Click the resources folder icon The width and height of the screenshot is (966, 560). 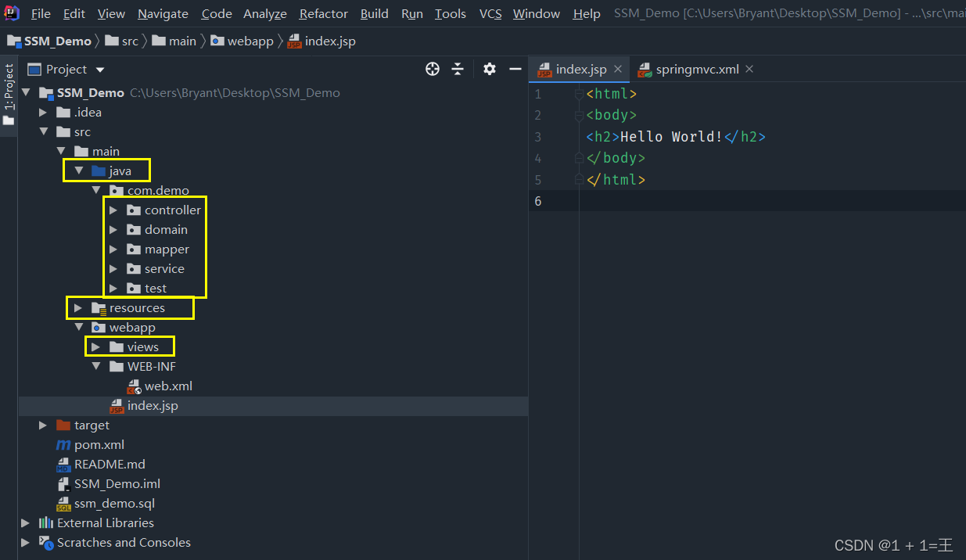click(x=99, y=308)
